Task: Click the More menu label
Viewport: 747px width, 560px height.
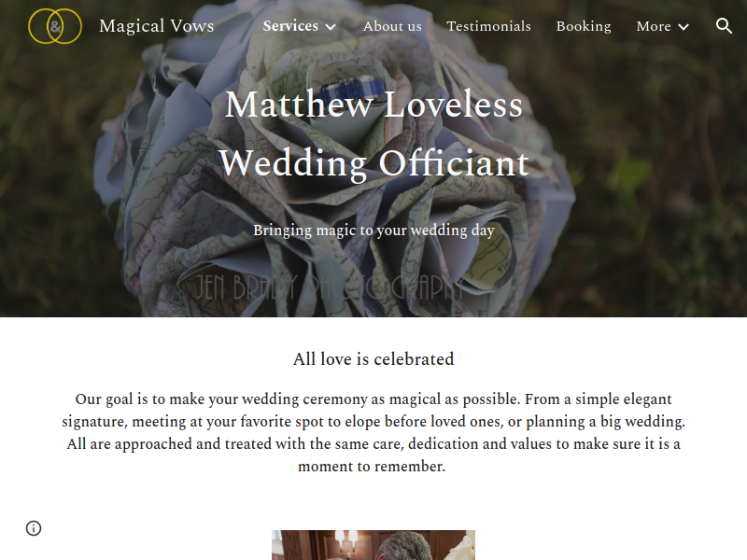Action: (x=654, y=26)
